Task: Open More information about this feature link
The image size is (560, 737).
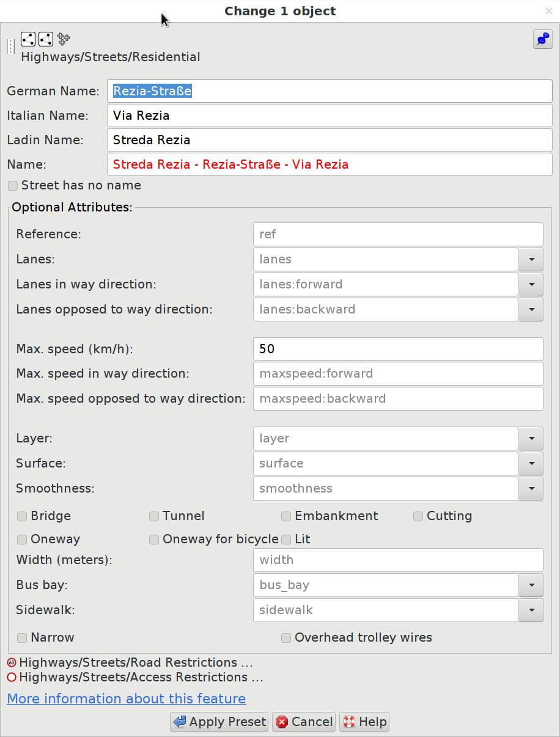Action: click(127, 698)
